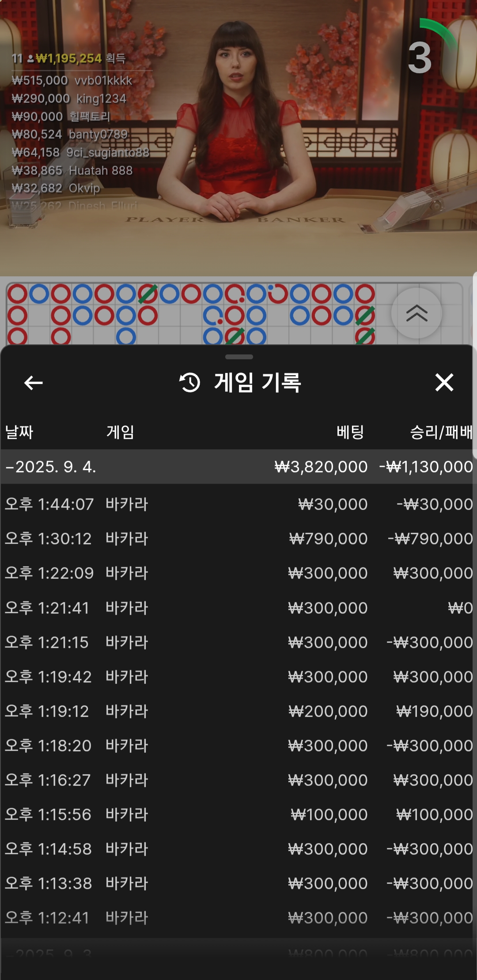Tap the ₩790,000 bet amount
477x980 pixels.
328,539
